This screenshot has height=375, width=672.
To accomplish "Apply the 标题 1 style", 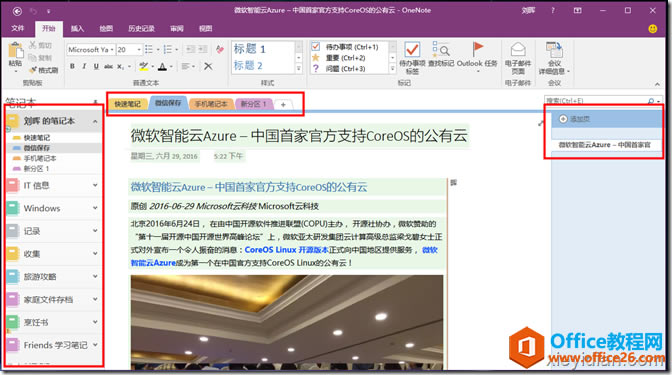I will (249, 49).
